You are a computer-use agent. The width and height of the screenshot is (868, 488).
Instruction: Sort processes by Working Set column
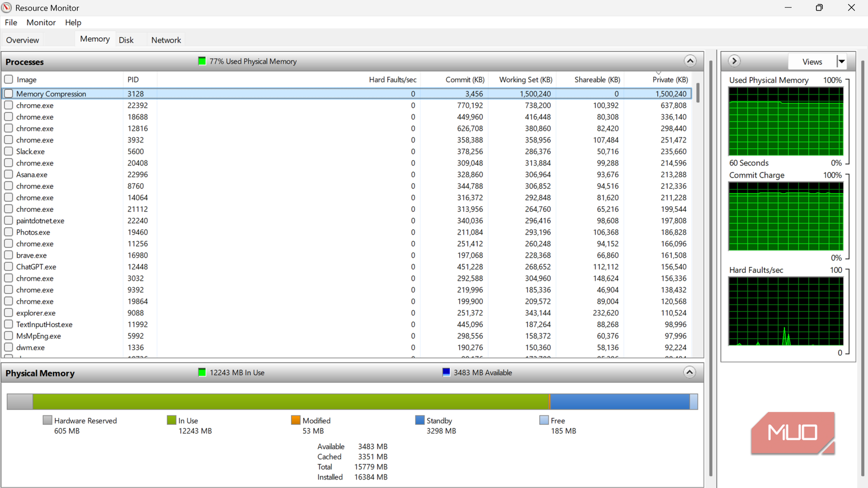coord(525,79)
